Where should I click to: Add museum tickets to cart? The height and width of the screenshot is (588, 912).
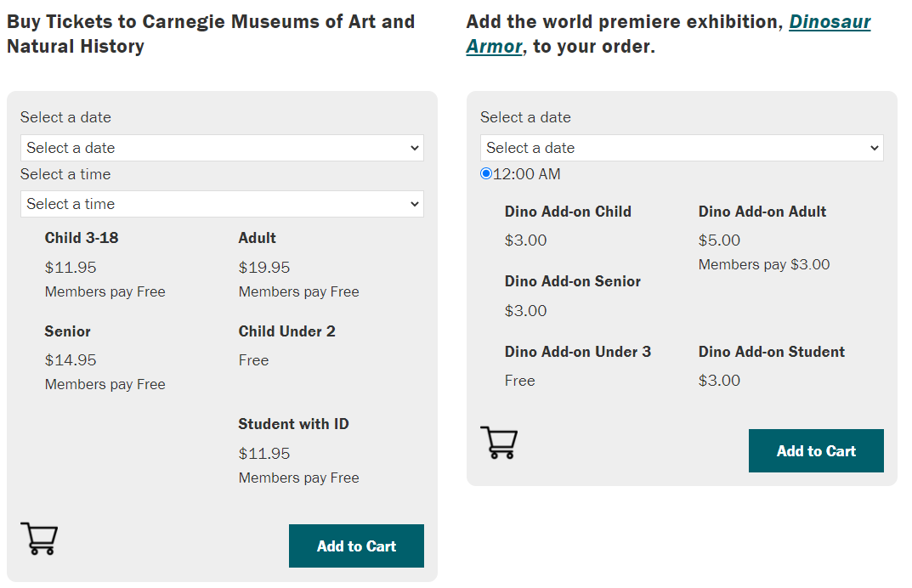point(356,546)
